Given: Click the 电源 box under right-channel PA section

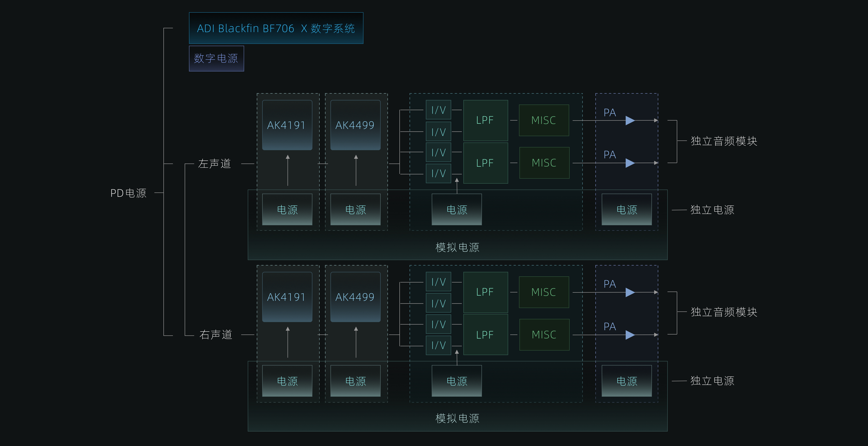Looking at the screenshot, I should point(626,381).
